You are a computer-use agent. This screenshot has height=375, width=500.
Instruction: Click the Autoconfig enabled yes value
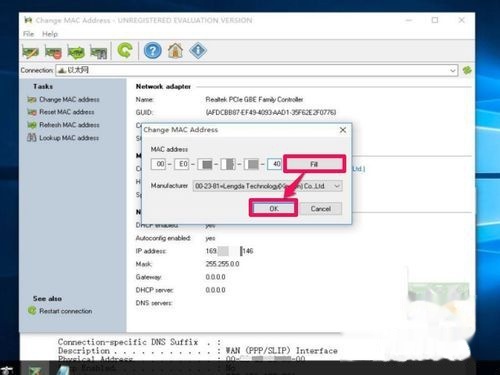tap(210, 238)
